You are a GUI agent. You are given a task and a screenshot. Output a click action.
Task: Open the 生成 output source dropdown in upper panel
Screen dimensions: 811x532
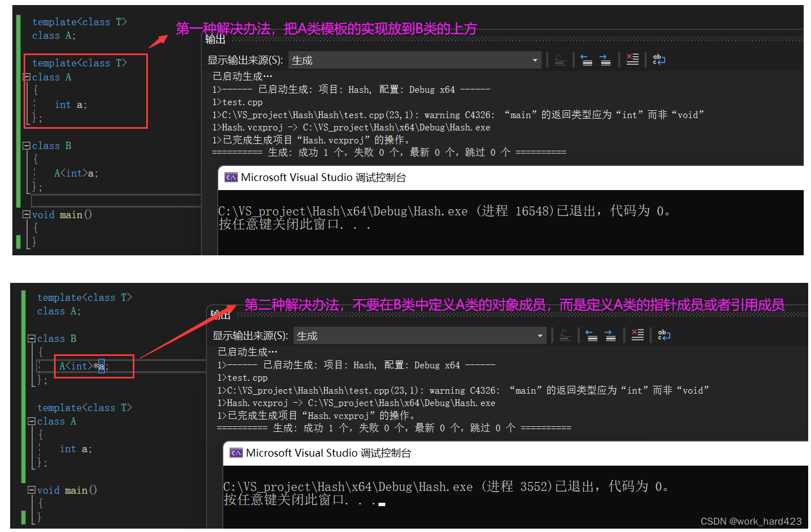[x=415, y=60]
